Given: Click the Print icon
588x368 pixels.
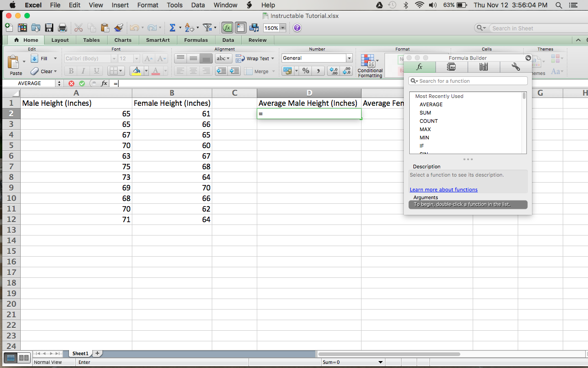Looking at the screenshot, I should click(62, 28).
